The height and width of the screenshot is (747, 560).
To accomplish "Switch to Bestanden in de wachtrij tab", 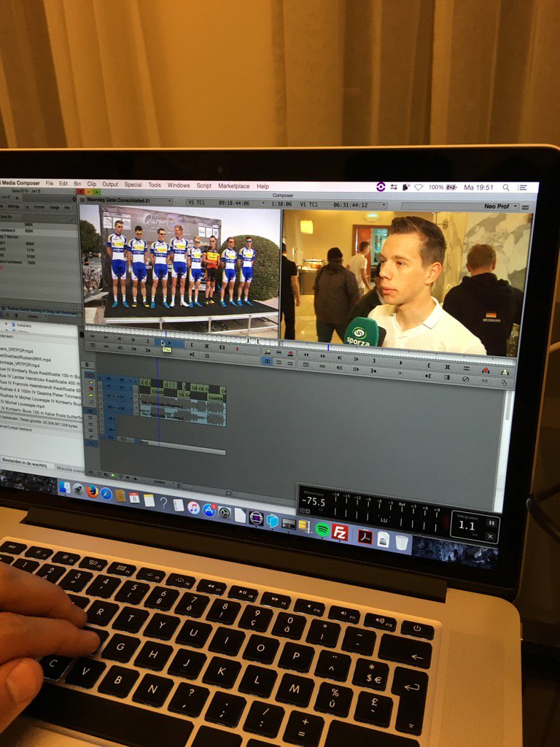I will click(x=24, y=462).
